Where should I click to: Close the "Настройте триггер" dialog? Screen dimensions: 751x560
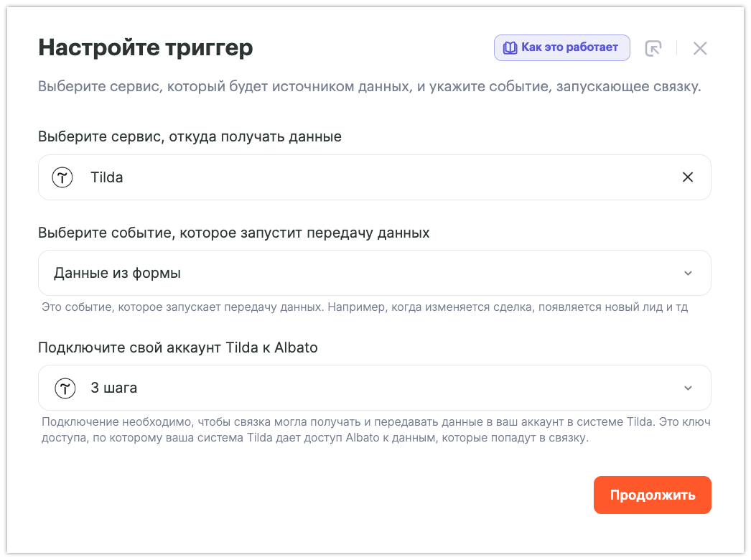pyautogui.click(x=700, y=48)
